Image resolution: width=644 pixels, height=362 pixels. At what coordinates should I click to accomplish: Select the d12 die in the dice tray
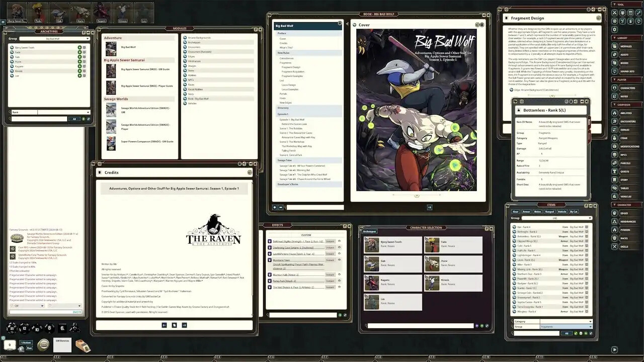click(24, 328)
